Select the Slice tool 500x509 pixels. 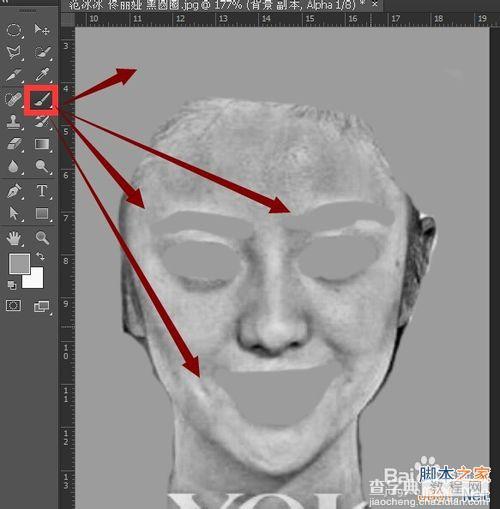[14, 75]
